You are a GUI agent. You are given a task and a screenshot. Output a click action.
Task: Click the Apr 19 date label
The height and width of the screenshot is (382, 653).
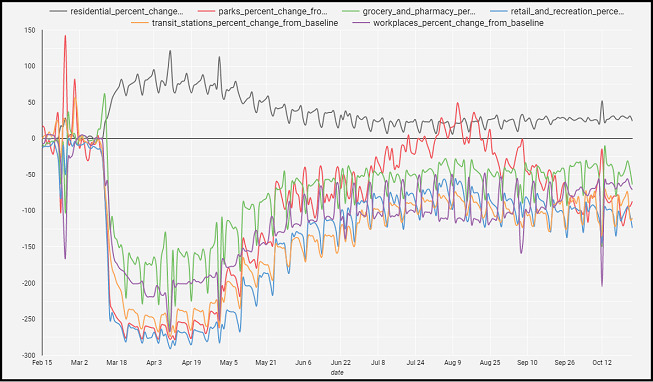192,363
